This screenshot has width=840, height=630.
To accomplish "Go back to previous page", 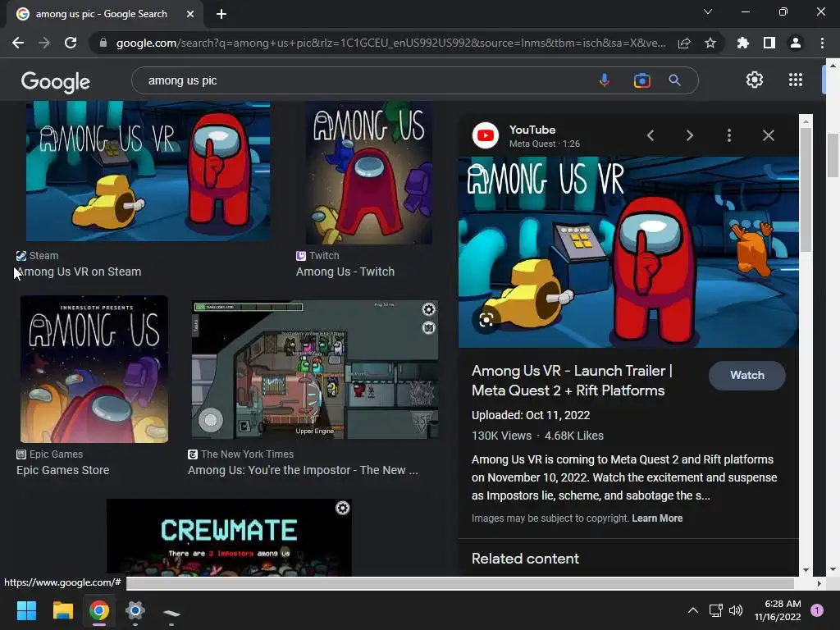I will click(18, 43).
